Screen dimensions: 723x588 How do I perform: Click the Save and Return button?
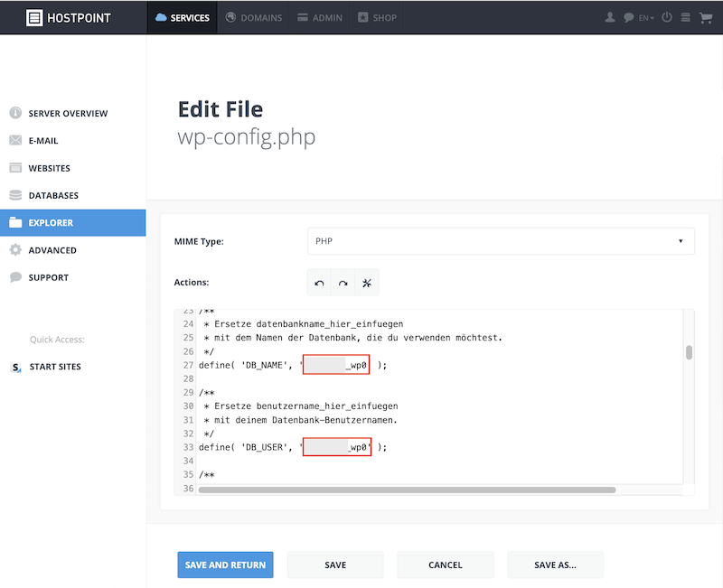pyautogui.click(x=225, y=565)
